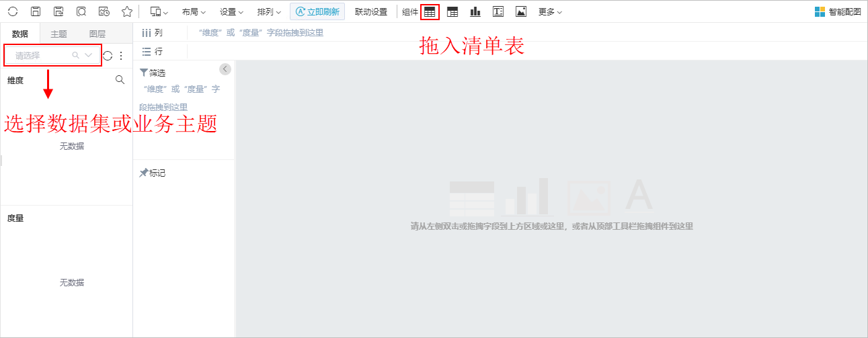
Task: Switch to the 主题 tab
Action: click(59, 34)
